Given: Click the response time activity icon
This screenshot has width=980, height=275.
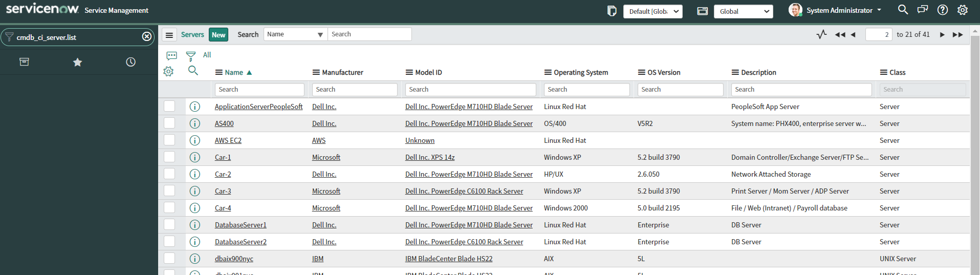Looking at the screenshot, I should 822,34.
